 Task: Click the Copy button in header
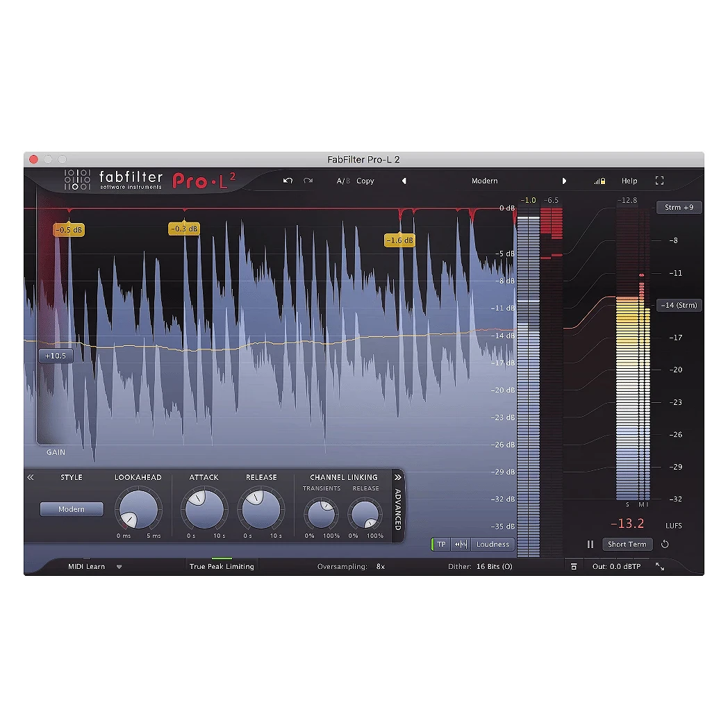365,181
